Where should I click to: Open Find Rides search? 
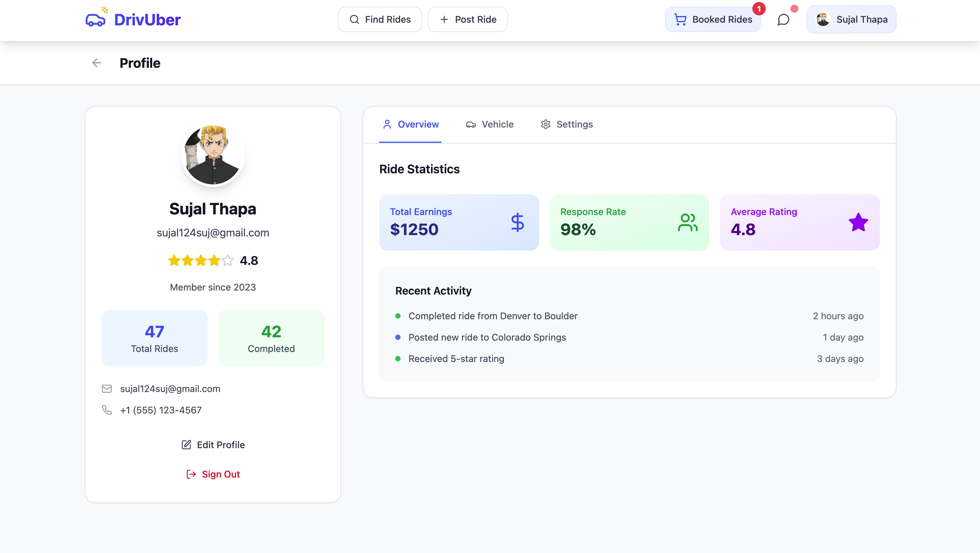coord(380,19)
